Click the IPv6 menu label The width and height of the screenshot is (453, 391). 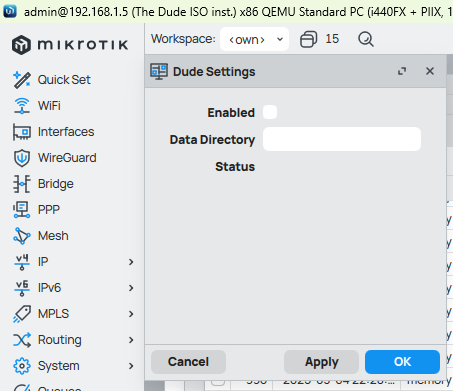[x=49, y=288]
